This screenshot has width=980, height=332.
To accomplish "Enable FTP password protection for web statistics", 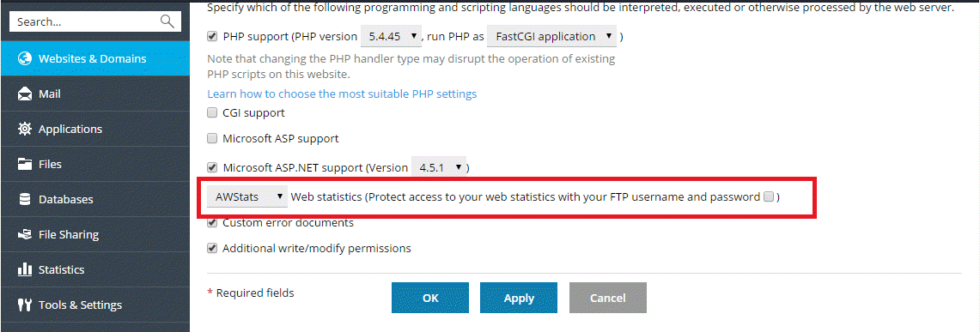I will 769,197.
